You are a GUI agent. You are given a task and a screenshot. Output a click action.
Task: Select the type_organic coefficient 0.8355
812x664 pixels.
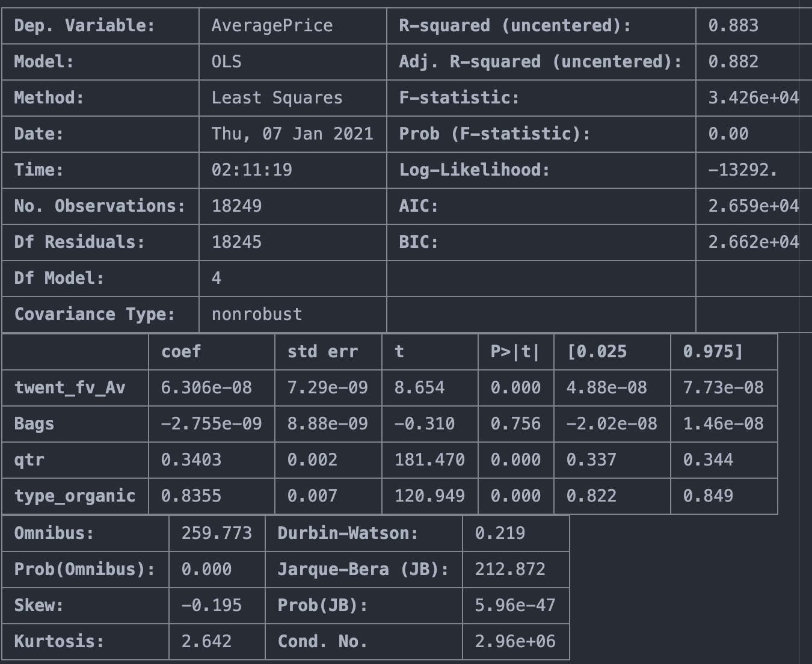point(191,496)
